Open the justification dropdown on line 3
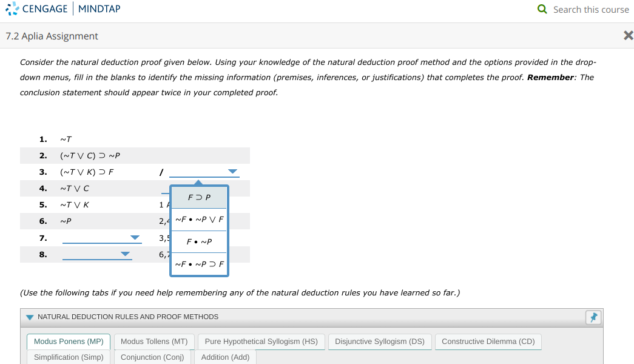Screen dimensions: 634x364 232,172
